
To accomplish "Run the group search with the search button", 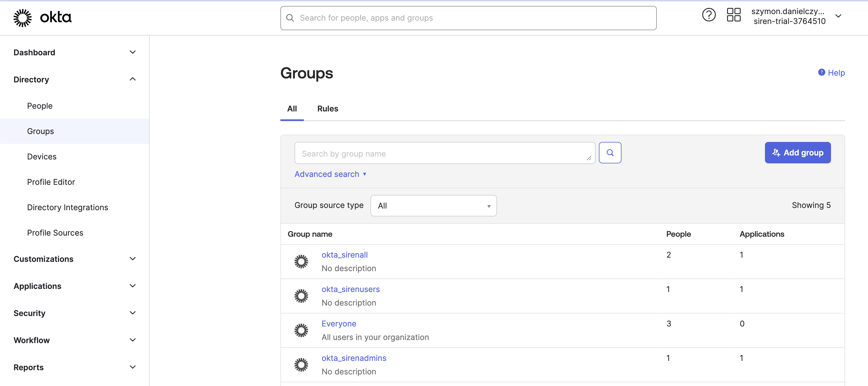I will pyautogui.click(x=610, y=153).
